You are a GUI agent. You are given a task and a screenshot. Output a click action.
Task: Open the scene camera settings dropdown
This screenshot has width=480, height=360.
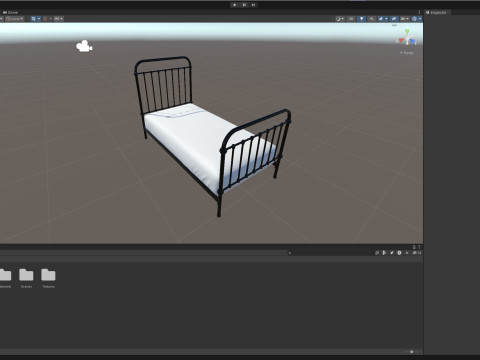pos(404,19)
